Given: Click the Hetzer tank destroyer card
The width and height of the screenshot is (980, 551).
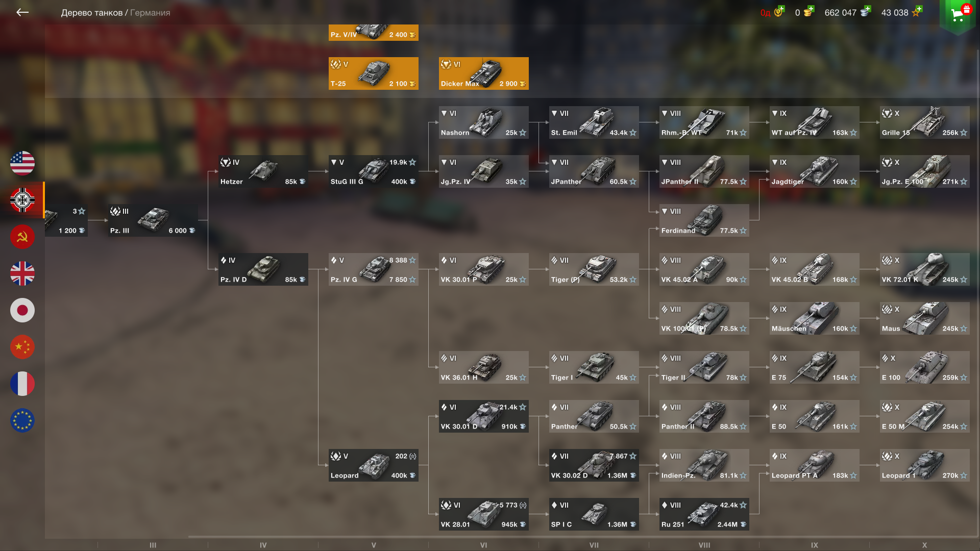Looking at the screenshot, I should (x=263, y=171).
